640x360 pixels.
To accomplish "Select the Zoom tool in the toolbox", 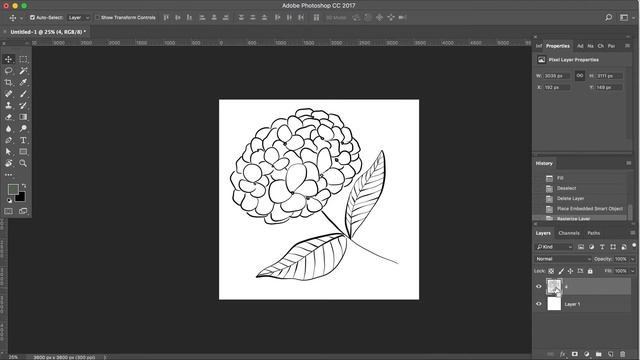I will tap(23, 163).
